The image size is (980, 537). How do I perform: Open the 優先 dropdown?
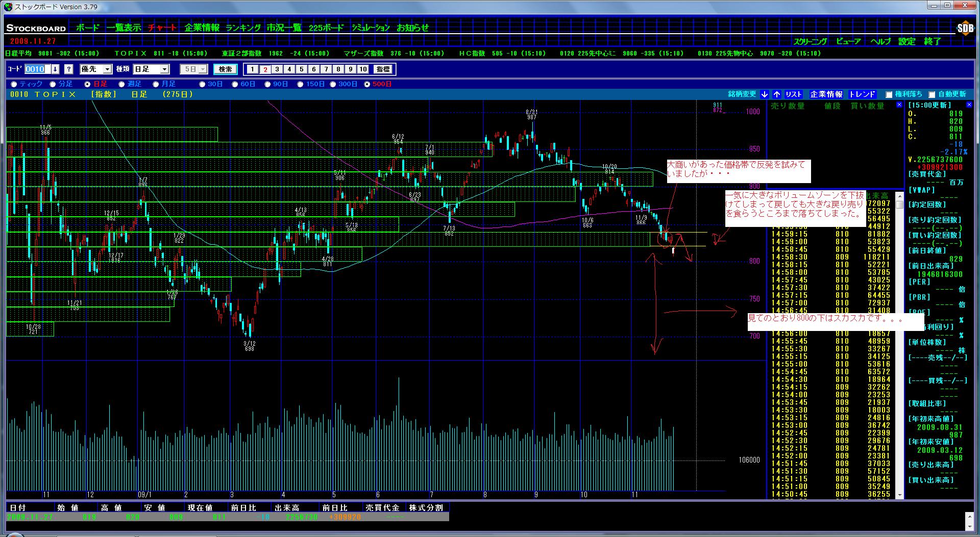(x=96, y=69)
